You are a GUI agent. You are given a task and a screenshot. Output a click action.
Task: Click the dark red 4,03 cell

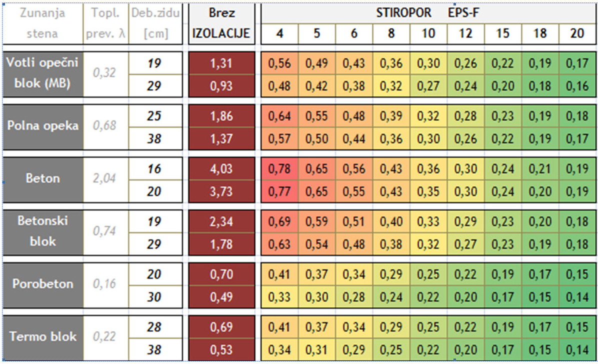pos(221,168)
